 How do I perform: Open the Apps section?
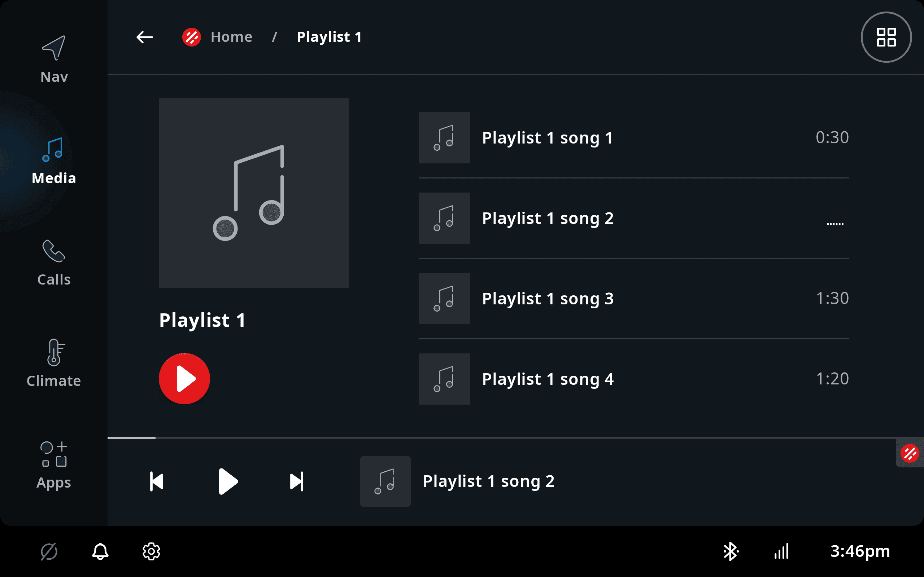[54, 465]
